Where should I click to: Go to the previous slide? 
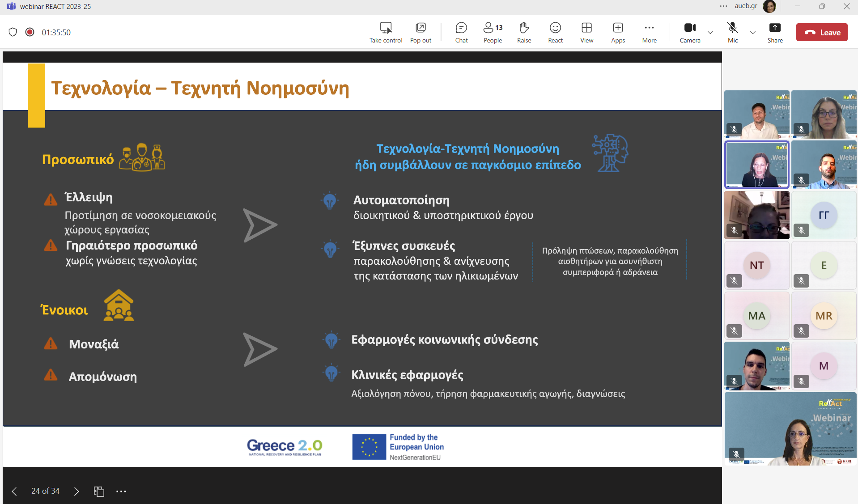pyautogui.click(x=14, y=491)
